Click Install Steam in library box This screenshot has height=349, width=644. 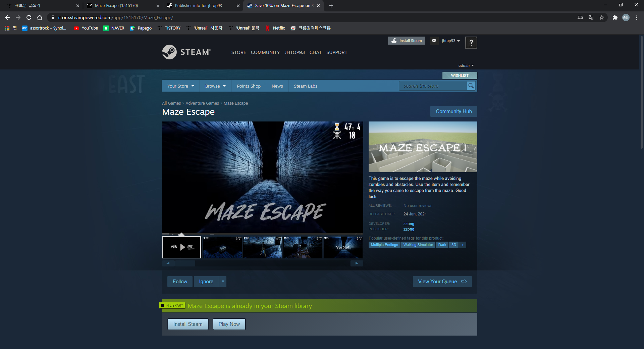188,324
